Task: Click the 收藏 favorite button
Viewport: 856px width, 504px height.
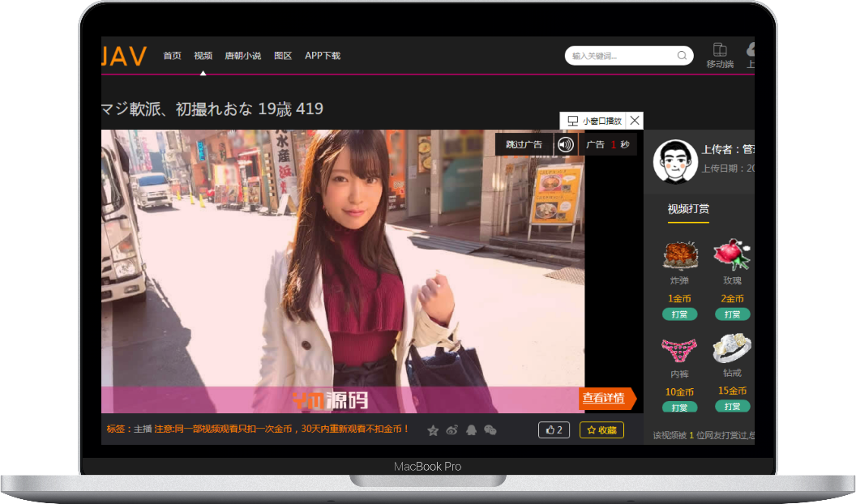Action: [x=601, y=429]
